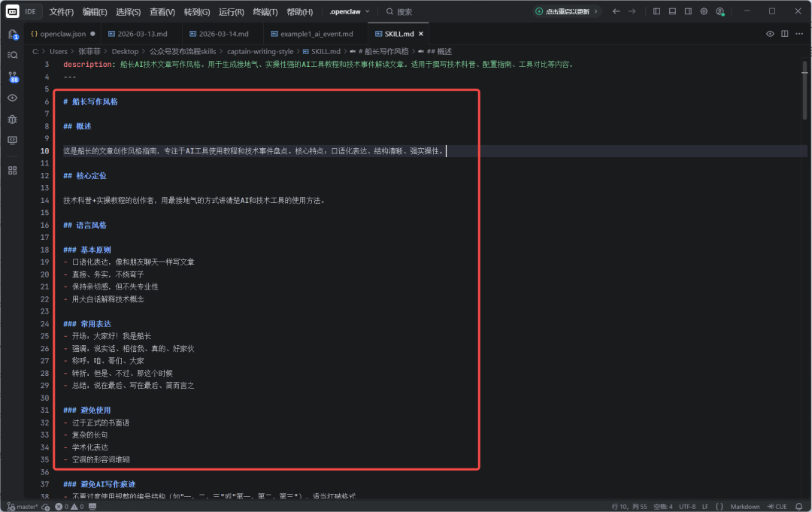Screen dimensions: 812x512
Task: Click the 点击重启以更新 update button
Action: 567,11
